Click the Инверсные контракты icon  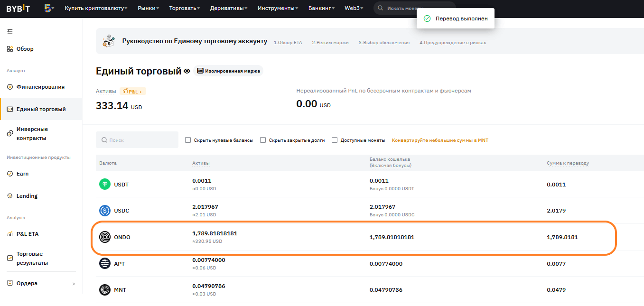10,134
